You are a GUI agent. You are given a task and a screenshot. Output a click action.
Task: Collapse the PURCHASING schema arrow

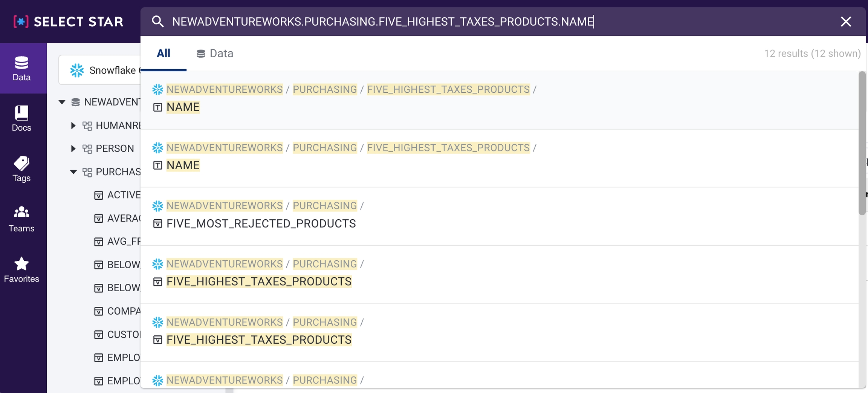click(x=73, y=172)
